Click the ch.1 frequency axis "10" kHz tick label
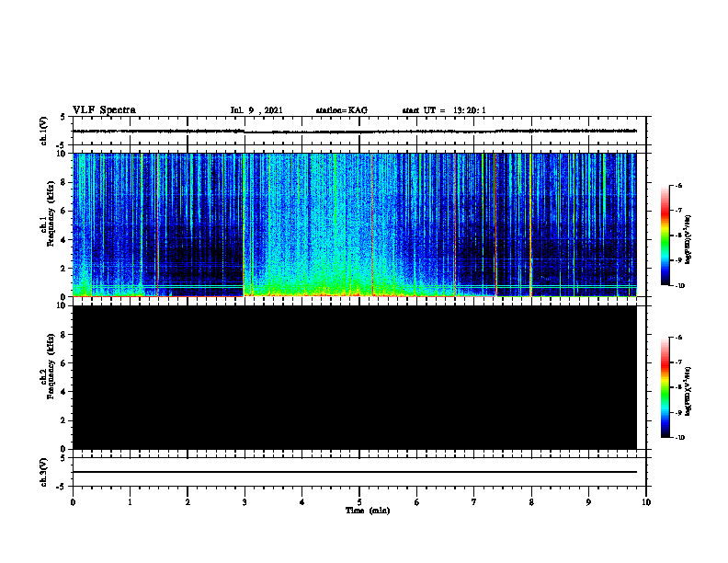Image resolution: width=728 pixels, height=563 pixels. [62, 154]
